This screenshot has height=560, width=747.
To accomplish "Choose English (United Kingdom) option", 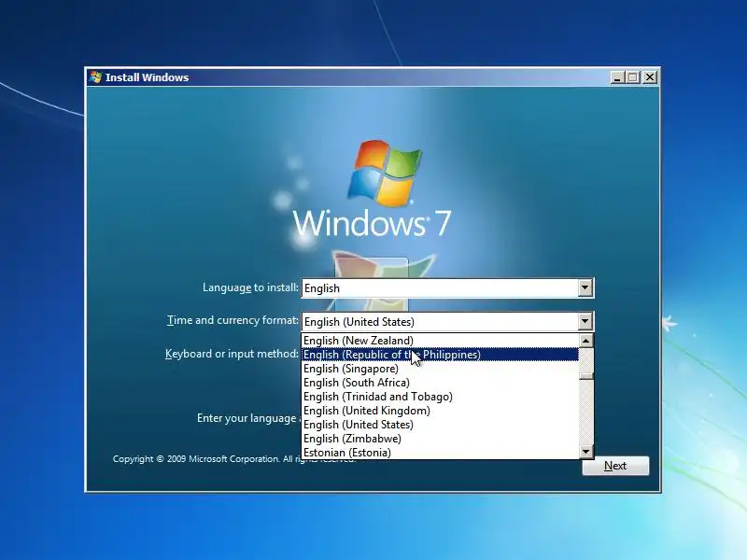I will pyautogui.click(x=440, y=411).
